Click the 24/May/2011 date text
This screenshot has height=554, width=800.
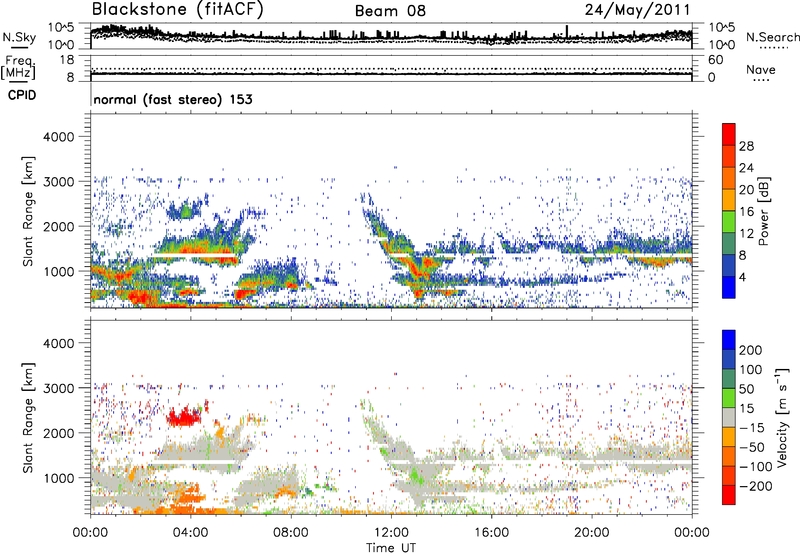[637, 10]
